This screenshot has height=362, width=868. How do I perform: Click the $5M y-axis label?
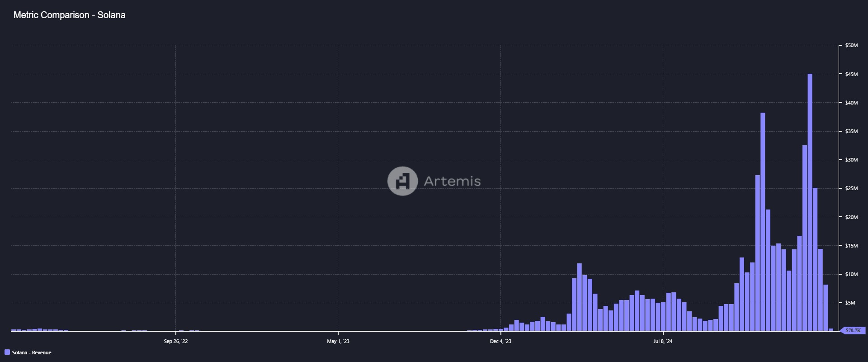pos(850,303)
